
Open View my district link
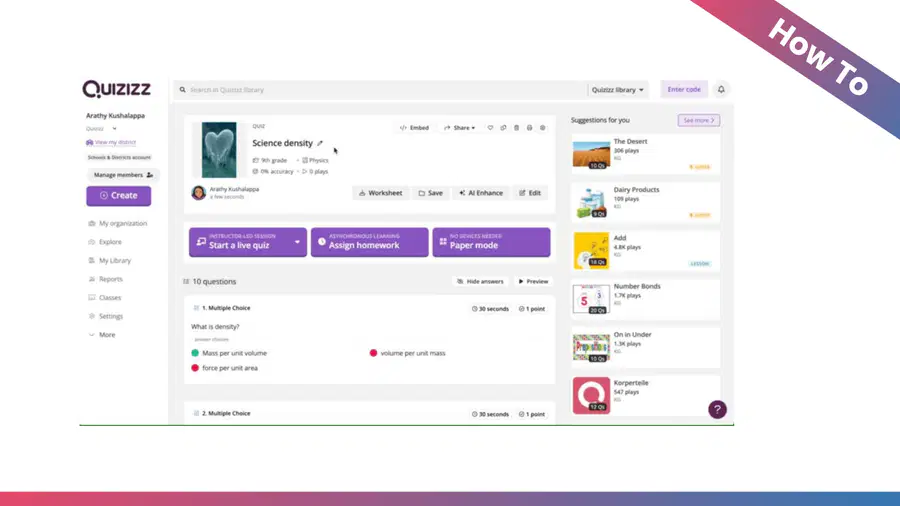[111, 142]
